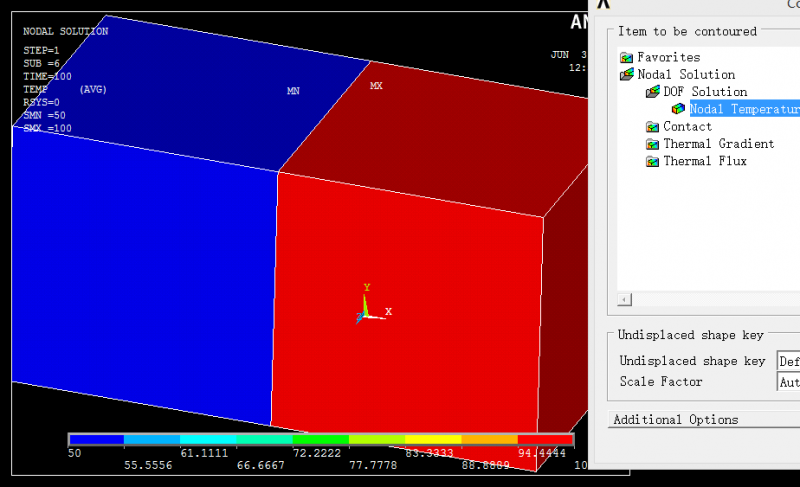Click the yellow segment of the contour legend

click(x=433, y=439)
